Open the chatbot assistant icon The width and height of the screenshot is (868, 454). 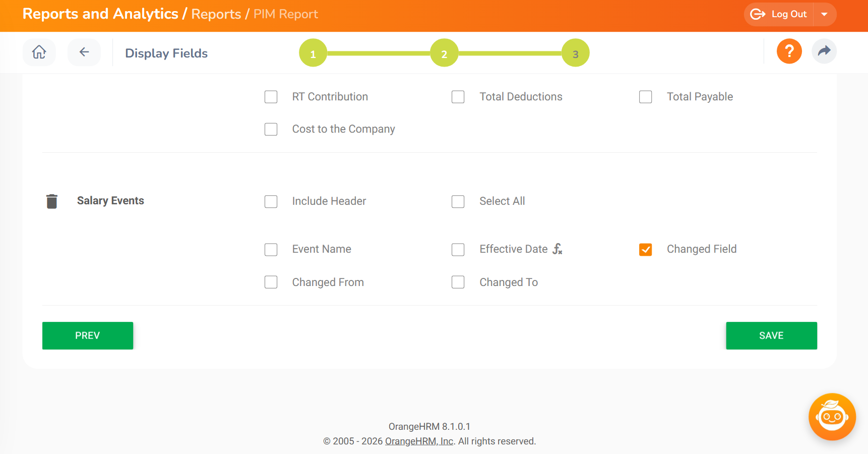(832, 417)
